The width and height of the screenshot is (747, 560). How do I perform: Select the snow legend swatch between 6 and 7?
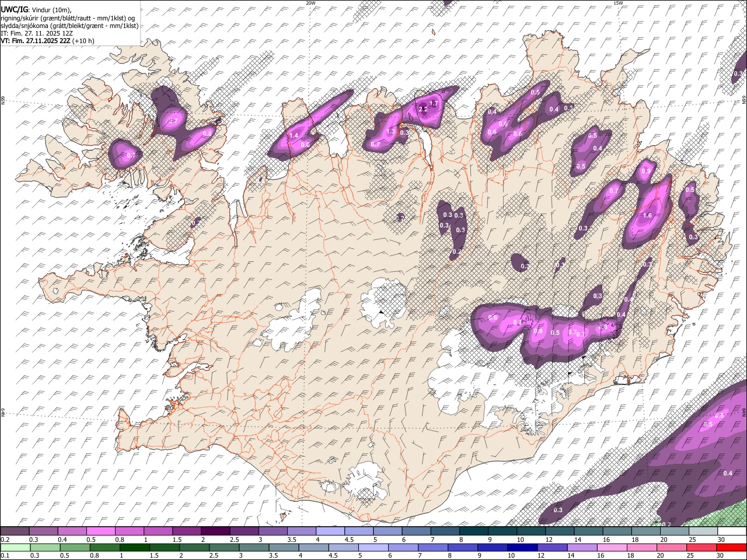(x=416, y=531)
